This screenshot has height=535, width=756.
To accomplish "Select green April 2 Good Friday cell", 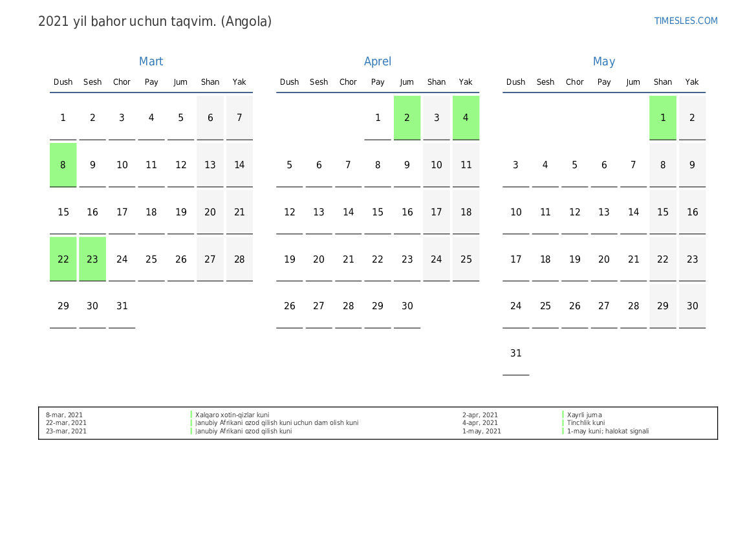I will point(407,118).
